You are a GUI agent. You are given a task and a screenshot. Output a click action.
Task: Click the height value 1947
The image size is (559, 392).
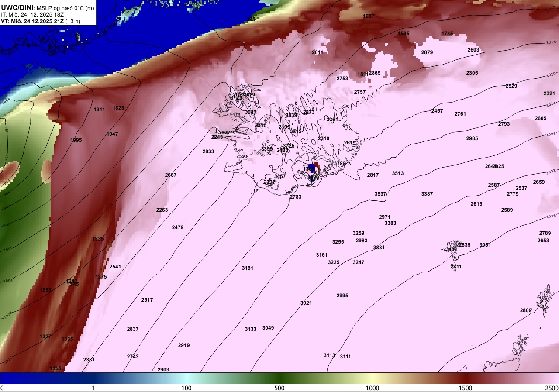pyautogui.click(x=112, y=134)
